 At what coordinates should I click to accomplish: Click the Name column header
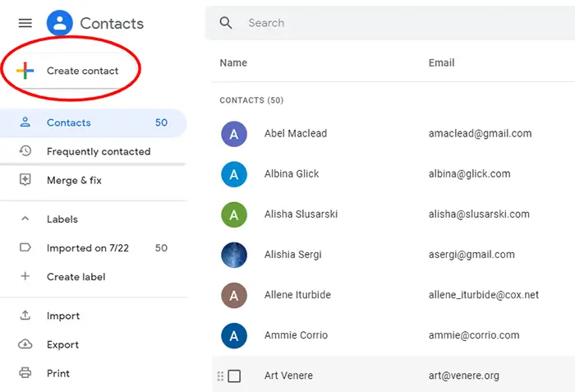click(233, 62)
